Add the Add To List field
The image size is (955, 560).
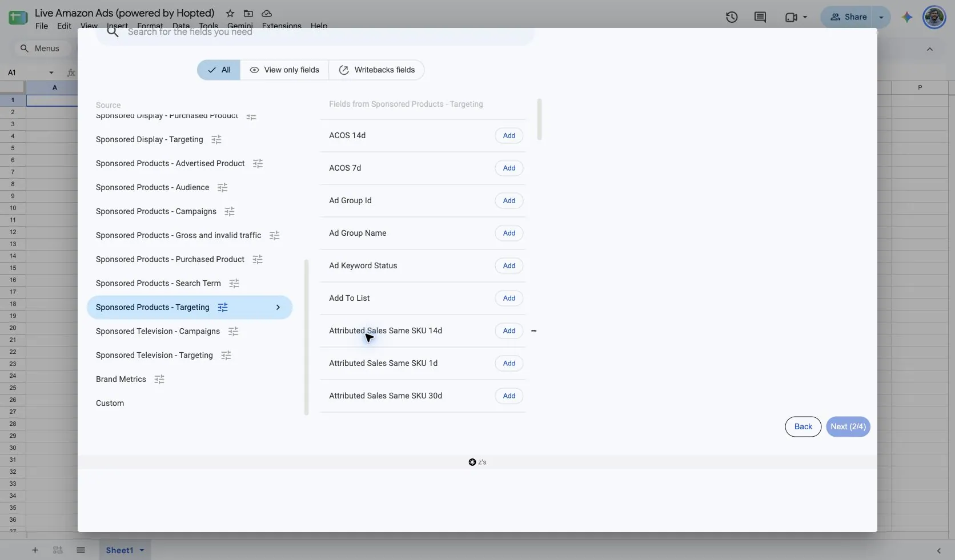tap(509, 298)
